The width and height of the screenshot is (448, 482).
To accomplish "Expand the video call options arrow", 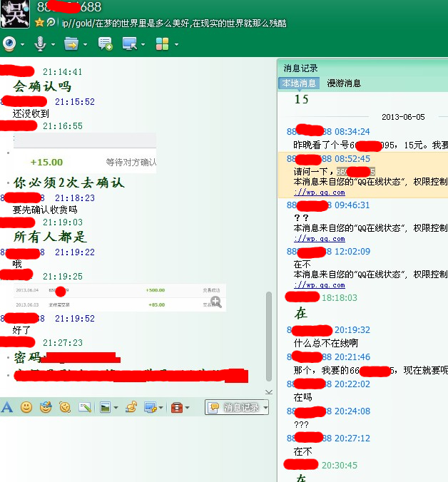I will pyautogui.click(x=23, y=45).
